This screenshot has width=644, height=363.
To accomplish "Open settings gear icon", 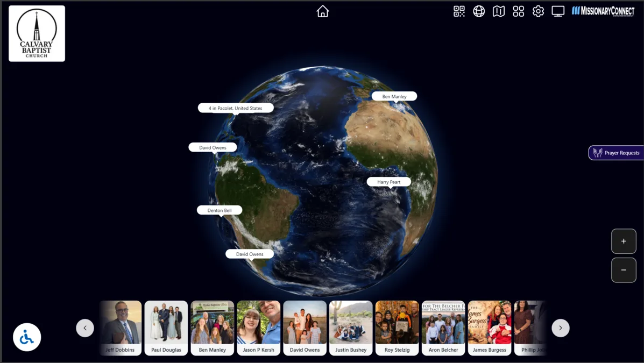I will (538, 11).
